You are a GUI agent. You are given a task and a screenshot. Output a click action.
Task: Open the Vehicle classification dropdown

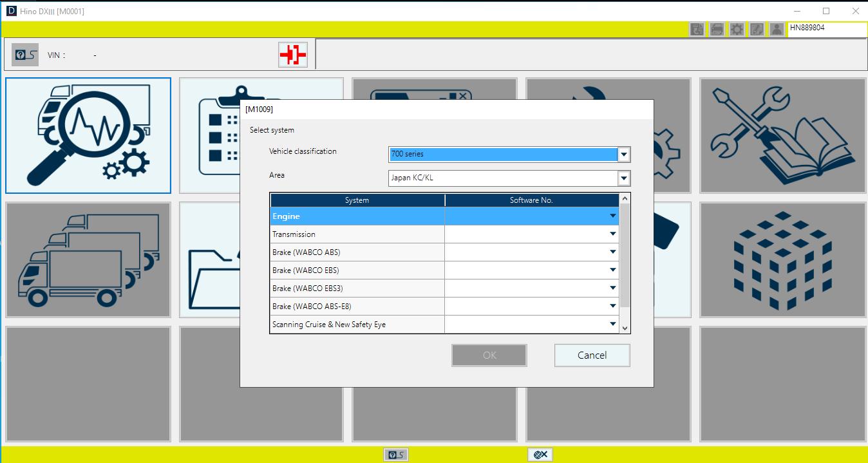pos(623,155)
